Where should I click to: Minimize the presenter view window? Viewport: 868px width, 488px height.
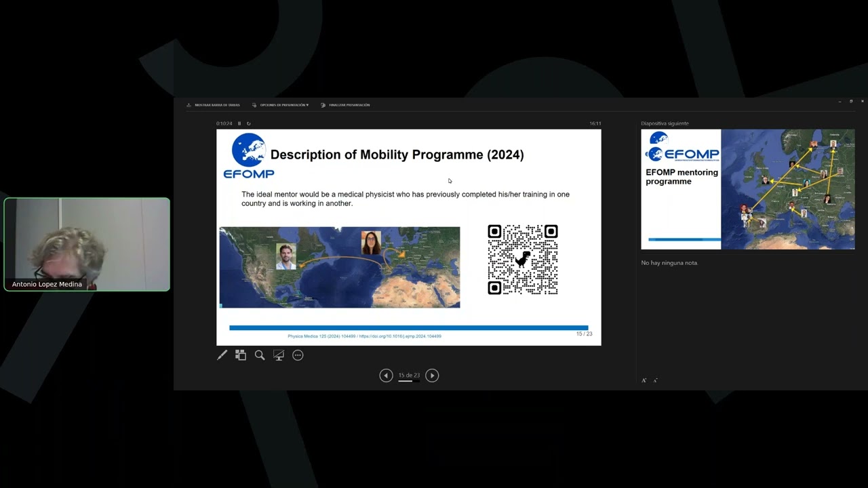pyautogui.click(x=840, y=102)
